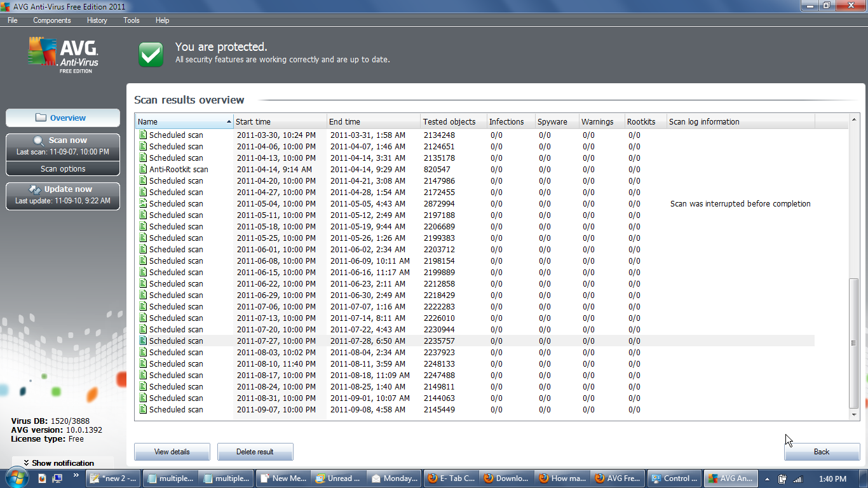Open the Components menu
Viewport: 868px width, 488px height.
pyautogui.click(x=52, y=20)
